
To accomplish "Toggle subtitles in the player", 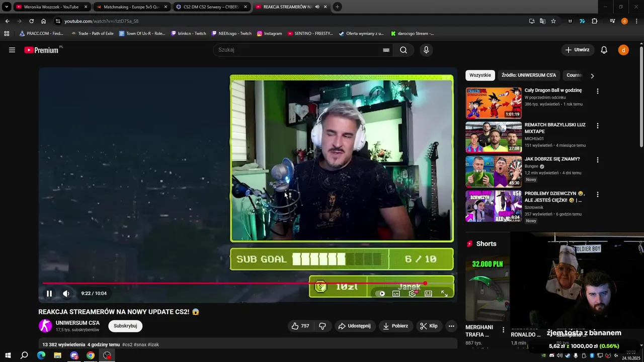I will [x=396, y=294].
